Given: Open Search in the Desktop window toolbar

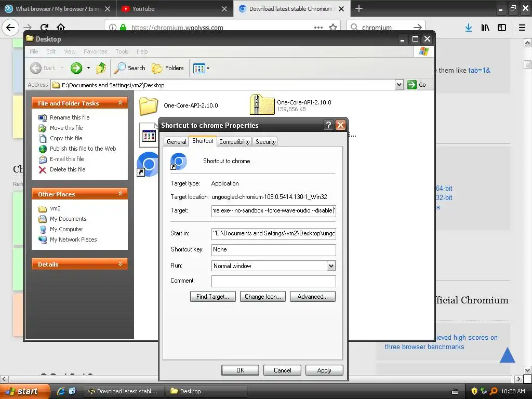Looking at the screenshot, I should click(x=129, y=68).
